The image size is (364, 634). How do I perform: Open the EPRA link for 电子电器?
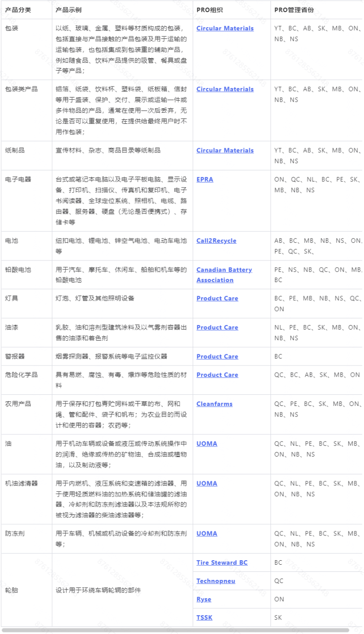click(205, 179)
